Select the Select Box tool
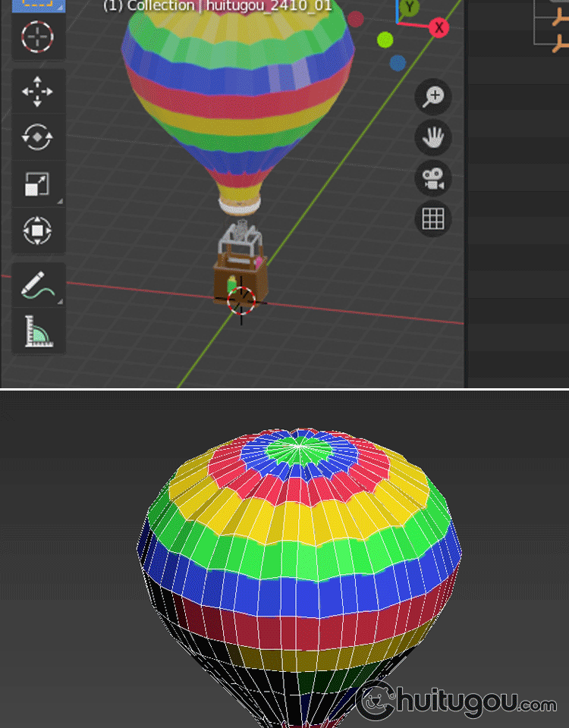This screenshot has height=728, width=569. (x=38, y=5)
